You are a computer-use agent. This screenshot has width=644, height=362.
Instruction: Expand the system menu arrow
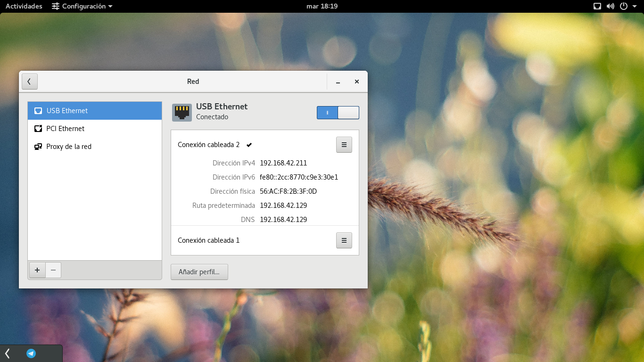pyautogui.click(x=634, y=7)
